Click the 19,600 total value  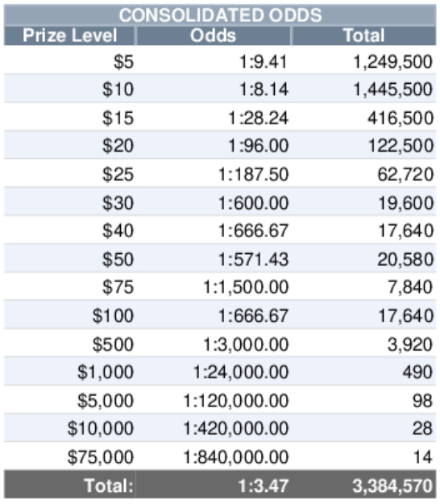pos(405,203)
